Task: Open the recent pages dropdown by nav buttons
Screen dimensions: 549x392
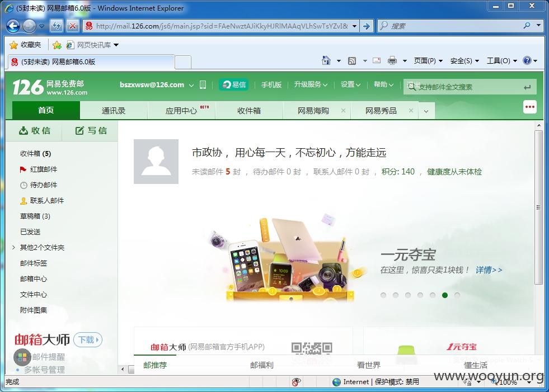Action: coord(41,26)
